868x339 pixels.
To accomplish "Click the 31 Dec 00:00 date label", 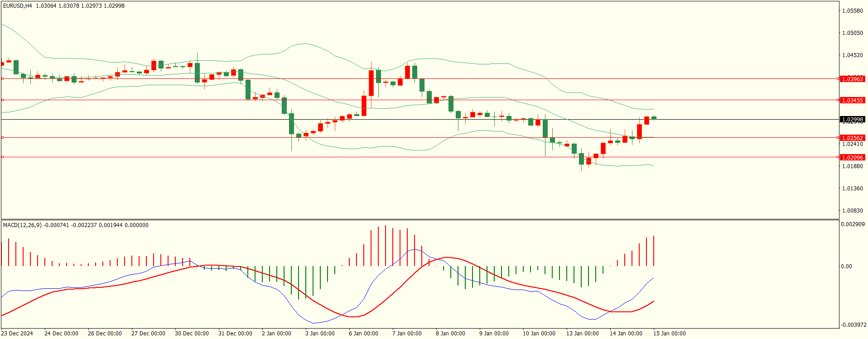I will 235,334.
